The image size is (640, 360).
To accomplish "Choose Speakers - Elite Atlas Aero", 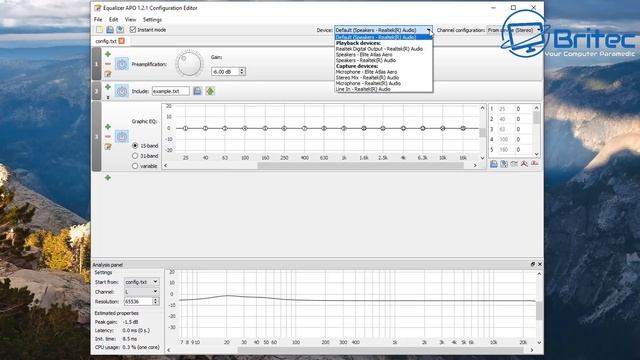I will coord(364,54).
